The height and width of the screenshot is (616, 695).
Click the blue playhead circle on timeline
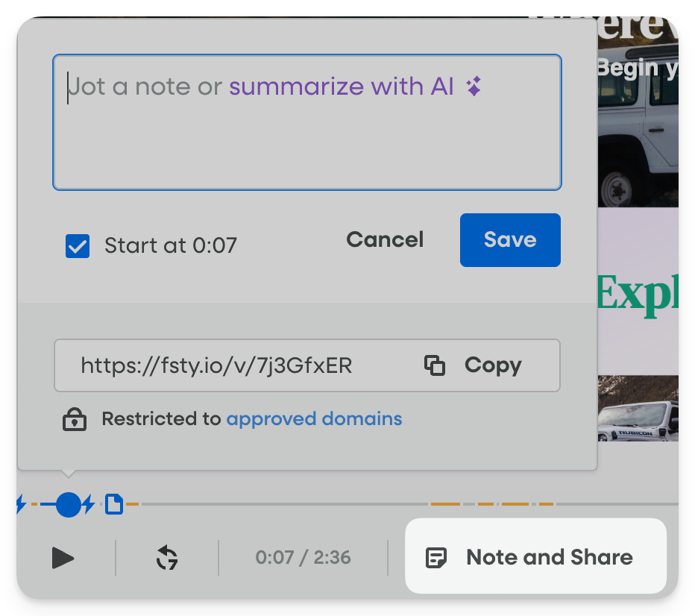click(69, 505)
